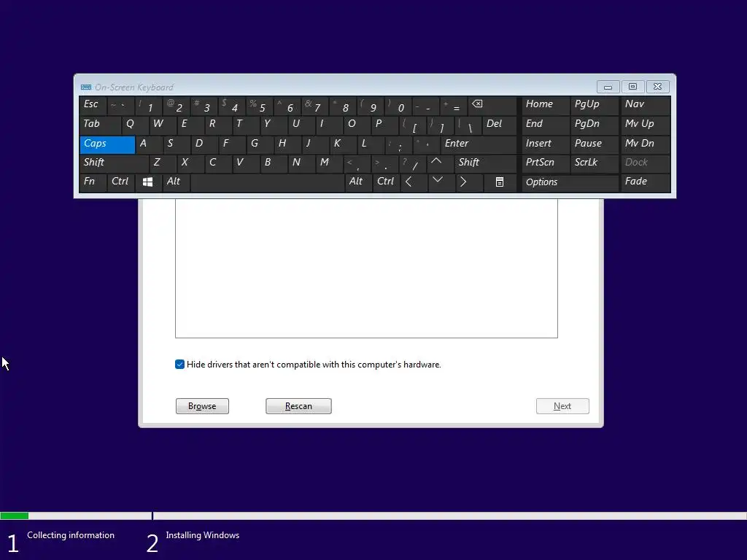747x560 pixels.
Task: Click the End key
Action: click(546, 125)
